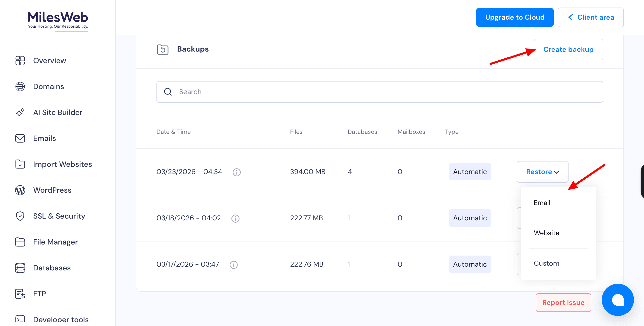Choose Website restore option

[x=546, y=233]
